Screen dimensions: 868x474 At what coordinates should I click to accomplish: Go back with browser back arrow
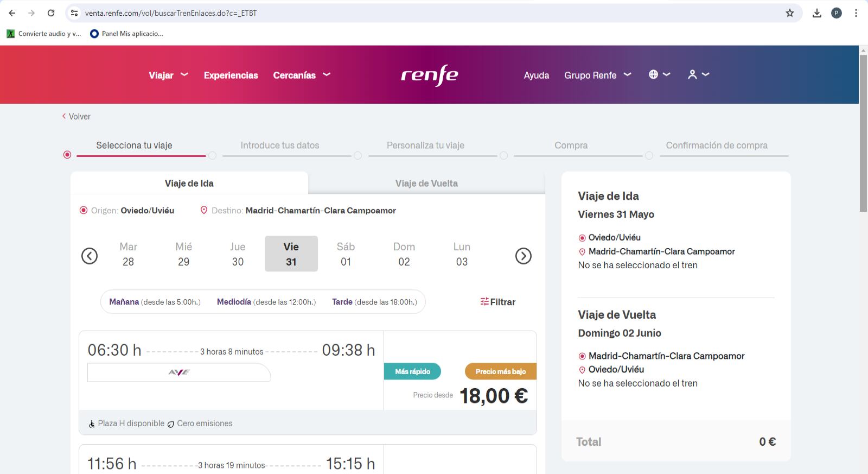tap(12, 13)
